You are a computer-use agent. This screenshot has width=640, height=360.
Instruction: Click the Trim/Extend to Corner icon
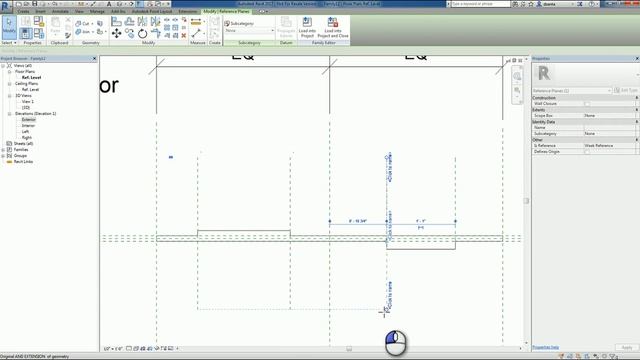tap(155, 33)
